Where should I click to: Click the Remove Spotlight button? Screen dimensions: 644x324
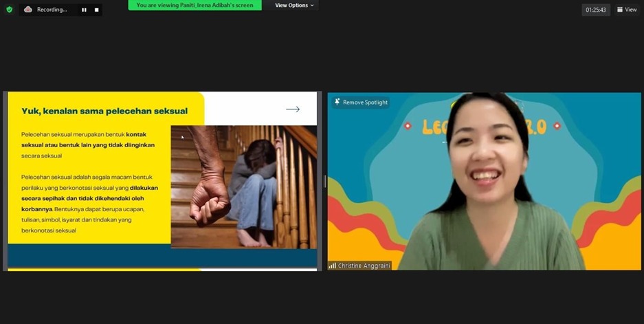pos(361,102)
